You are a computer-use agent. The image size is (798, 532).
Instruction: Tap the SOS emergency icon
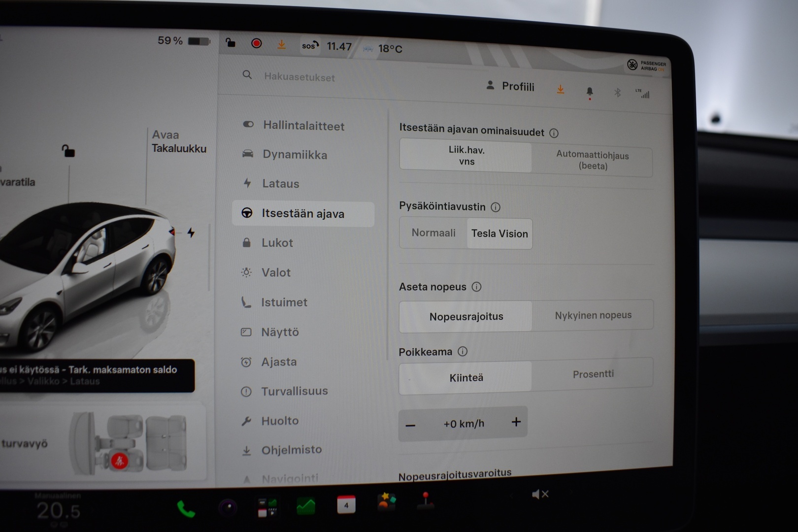tap(310, 45)
